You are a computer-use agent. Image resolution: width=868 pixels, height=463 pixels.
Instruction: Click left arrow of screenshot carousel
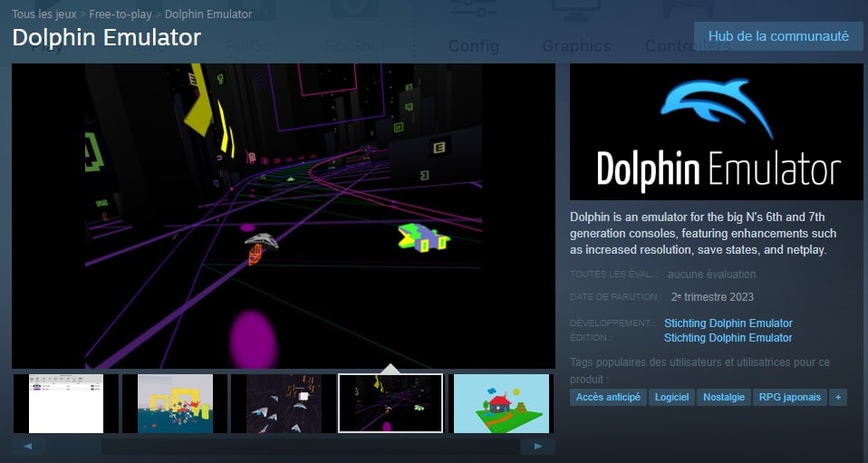[28, 447]
